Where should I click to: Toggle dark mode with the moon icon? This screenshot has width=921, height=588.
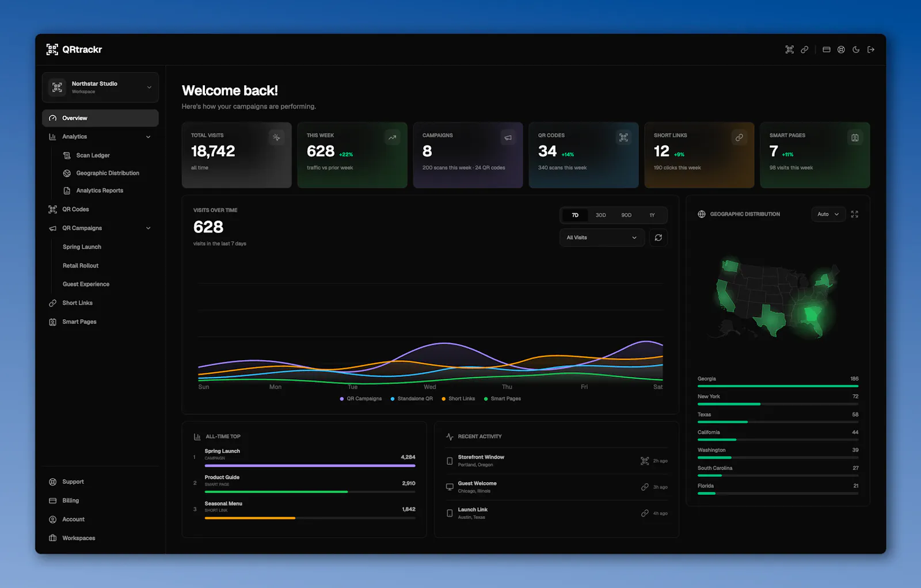(856, 49)
